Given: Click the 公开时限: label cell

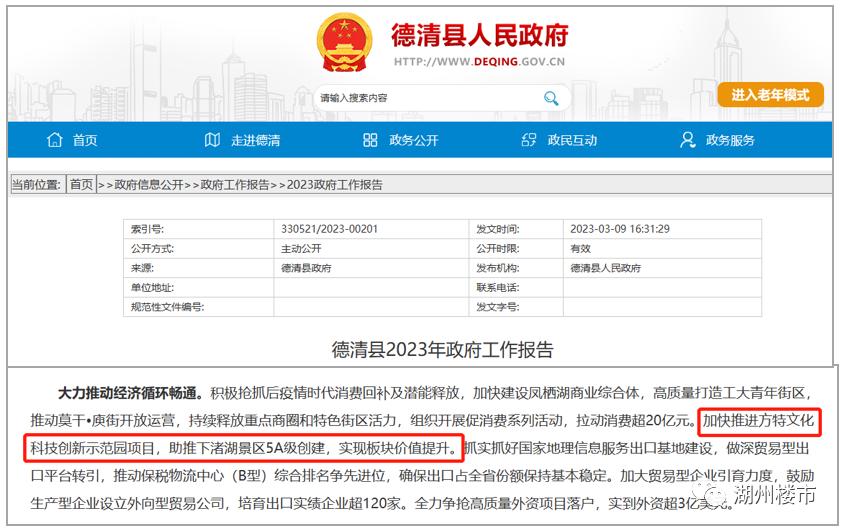Looking at the screenshot, I should [516, 248].
